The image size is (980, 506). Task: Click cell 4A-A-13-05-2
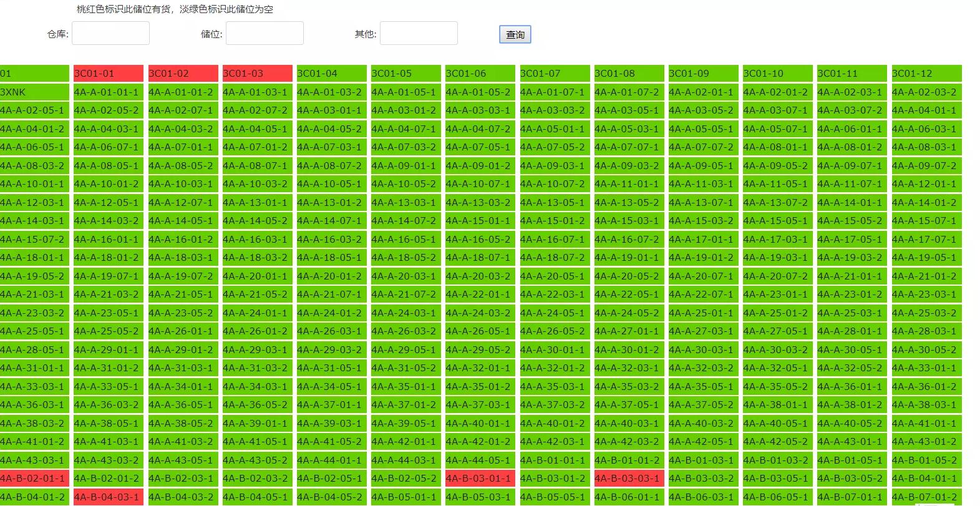(629, 203)
